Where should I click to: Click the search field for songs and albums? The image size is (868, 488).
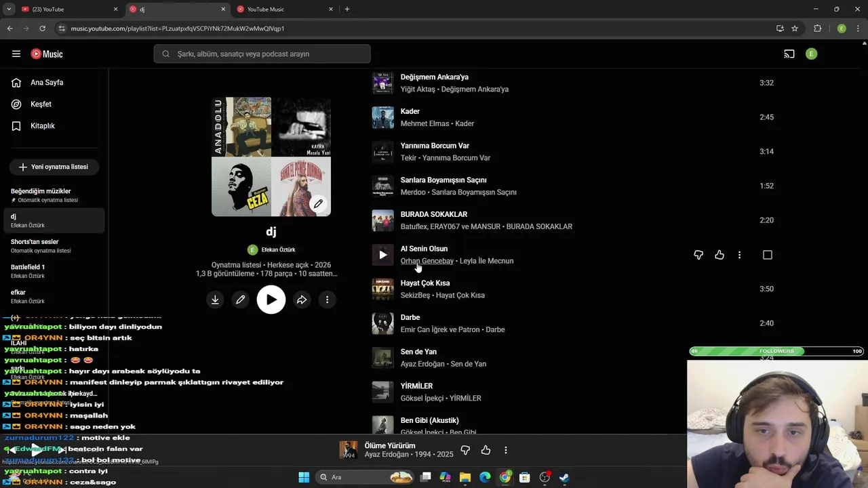pyautogui.click(x=262, y=54)
